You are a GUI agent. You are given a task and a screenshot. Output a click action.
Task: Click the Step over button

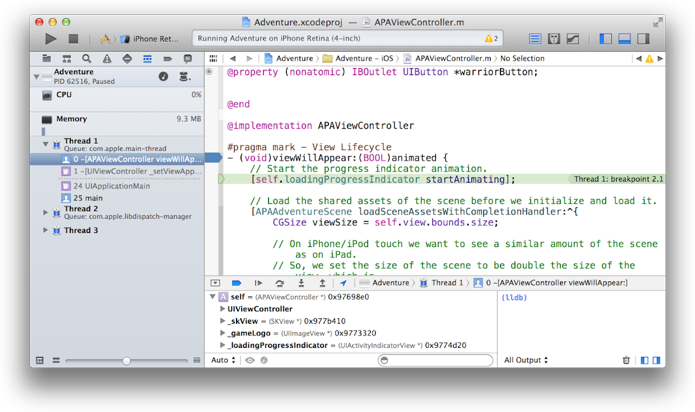[279, 283]
